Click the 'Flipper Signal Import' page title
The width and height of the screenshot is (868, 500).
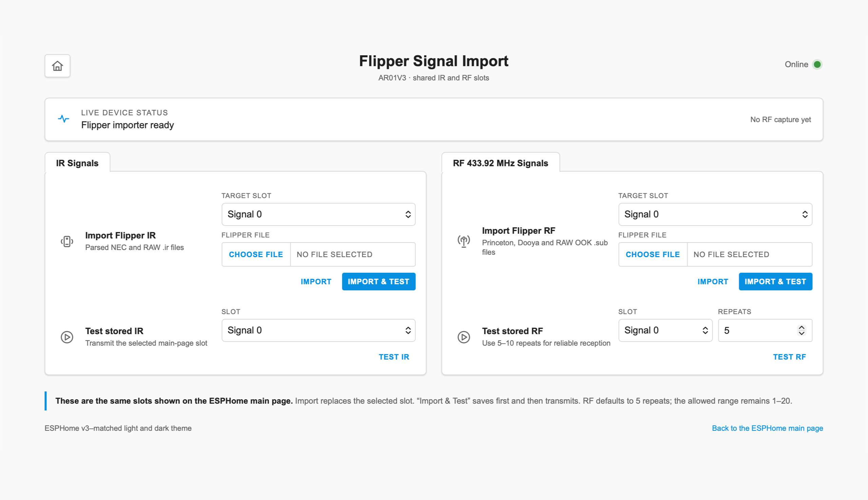pyautogui.click(x=433, y=61)
